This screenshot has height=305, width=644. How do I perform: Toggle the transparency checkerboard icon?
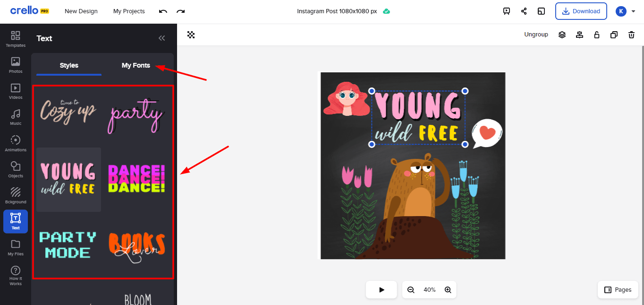(191, 35)
